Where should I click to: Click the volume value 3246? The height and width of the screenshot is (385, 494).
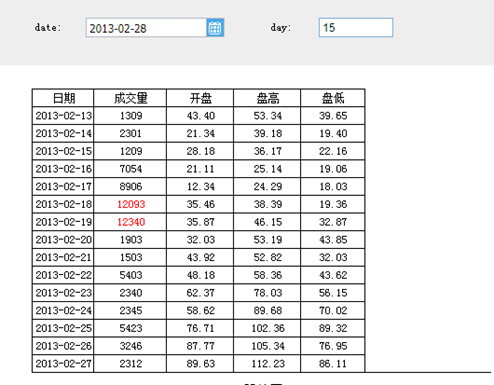(x=131, y=346)
